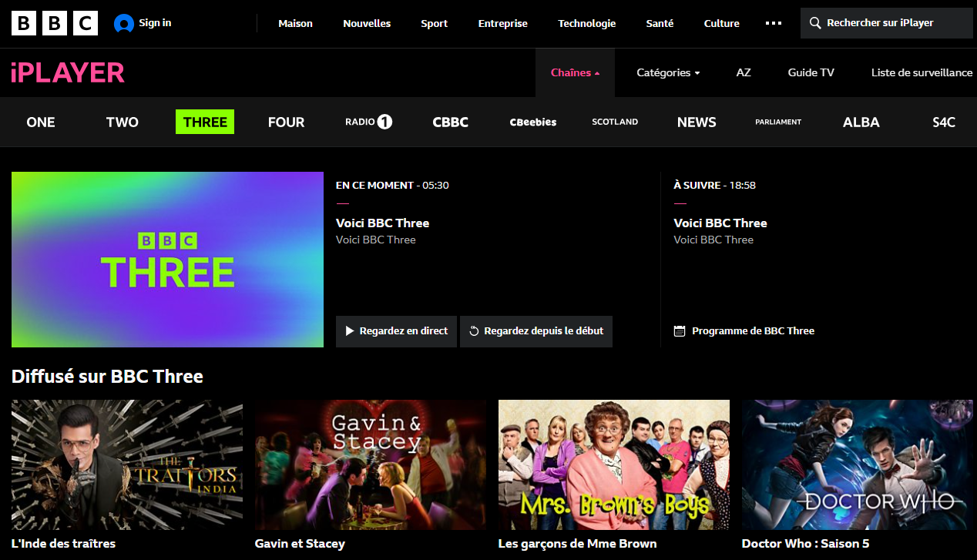Select the CBeebies channel
The image size is (977, 560).
click(533, 122)
